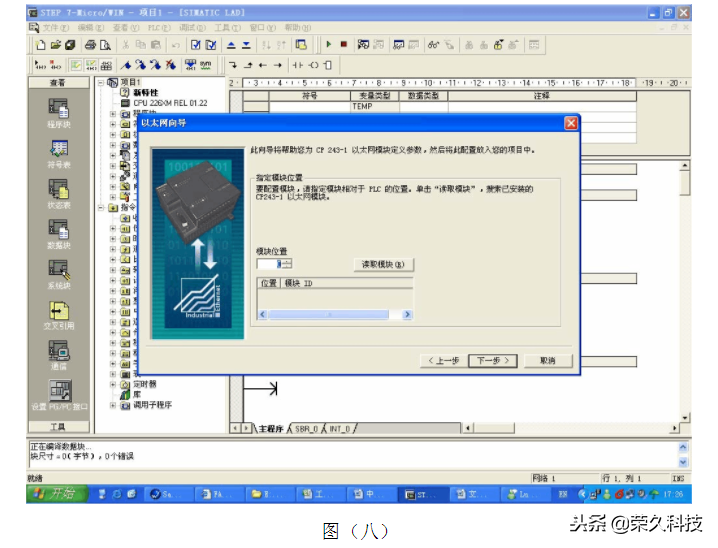718x548 pixels.
Task: Click the 模块位置 spinner arrows
Action: click(x=287, y=264)
